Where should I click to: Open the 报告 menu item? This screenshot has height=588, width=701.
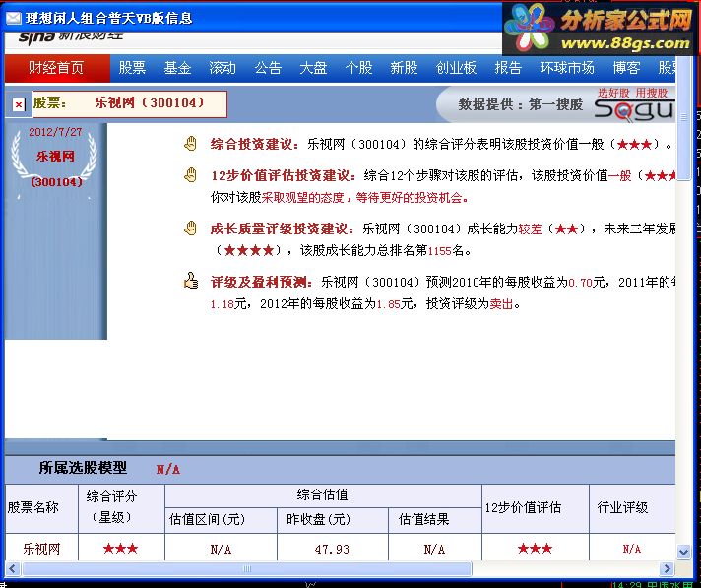tap(508, 68)
